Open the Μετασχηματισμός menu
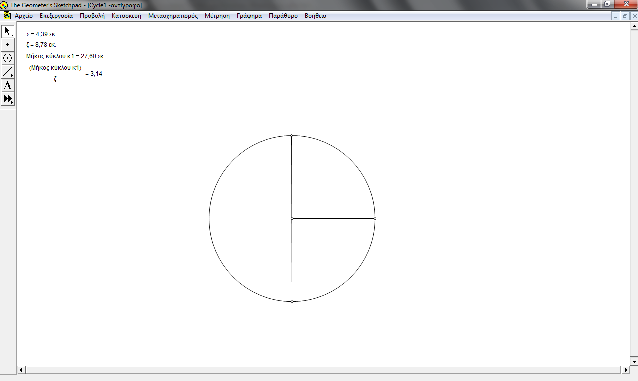Viewport: 638px width, 381px height. coord(173,16)
